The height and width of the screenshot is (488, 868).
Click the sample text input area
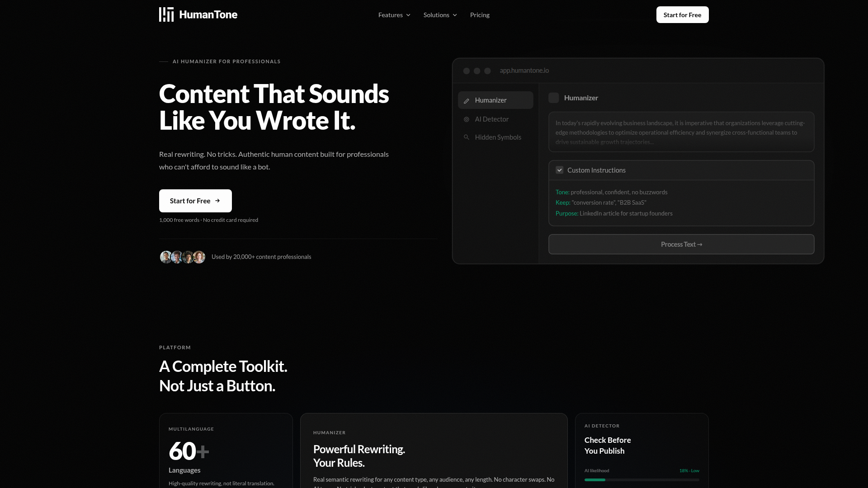[x=681, y=132]
